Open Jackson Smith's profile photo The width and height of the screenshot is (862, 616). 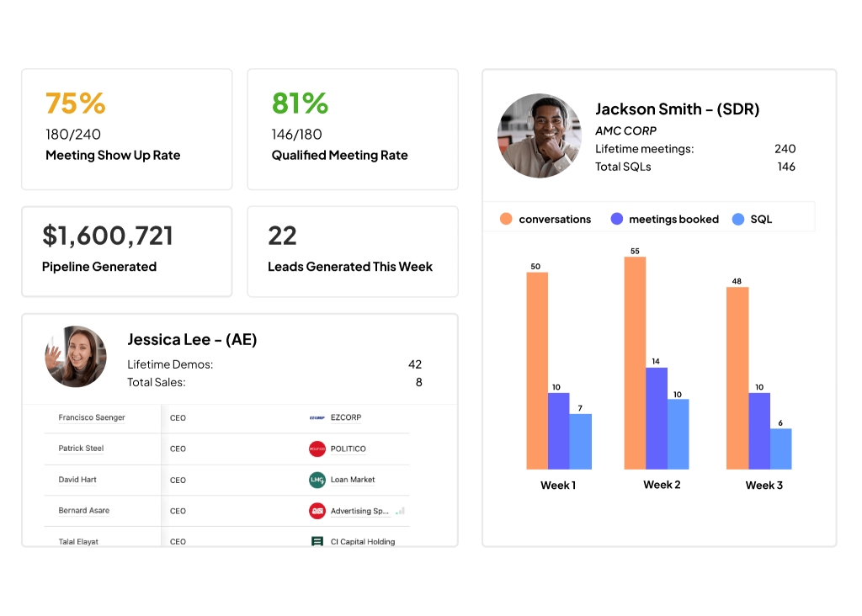[540, 135]
